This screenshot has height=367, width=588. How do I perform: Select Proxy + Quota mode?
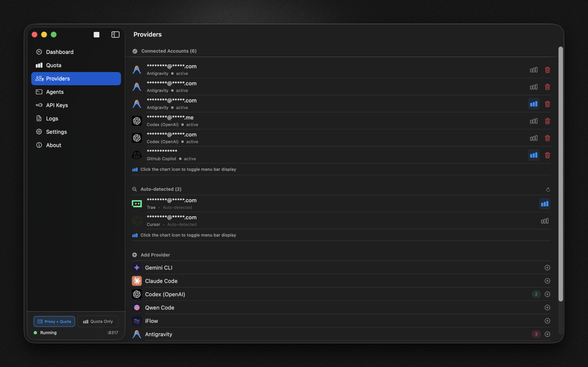point(54,321)
